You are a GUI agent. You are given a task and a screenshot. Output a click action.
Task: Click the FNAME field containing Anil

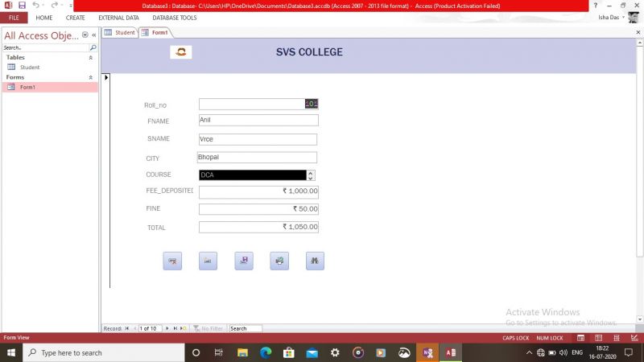pyautogui.click(x=258, y=120)
